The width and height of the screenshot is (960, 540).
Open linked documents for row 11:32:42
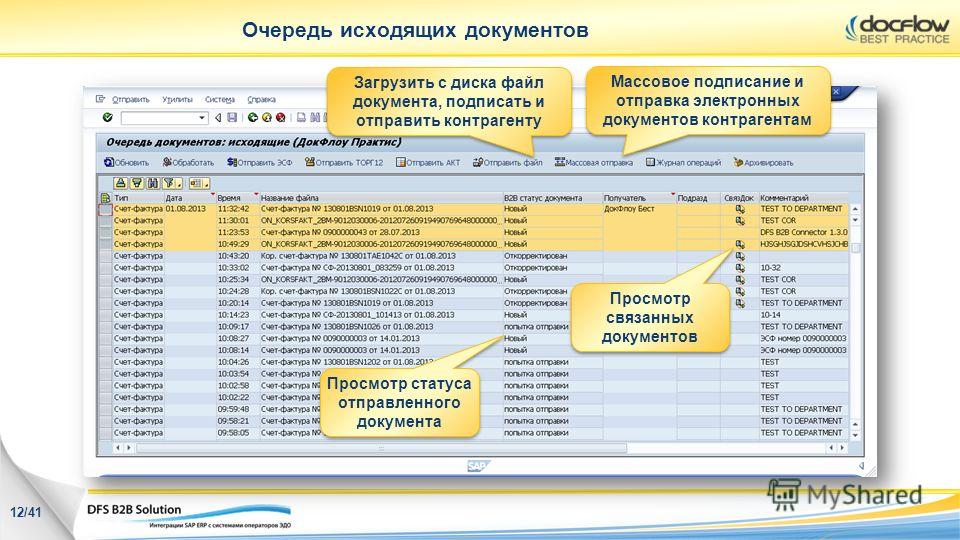740,209
